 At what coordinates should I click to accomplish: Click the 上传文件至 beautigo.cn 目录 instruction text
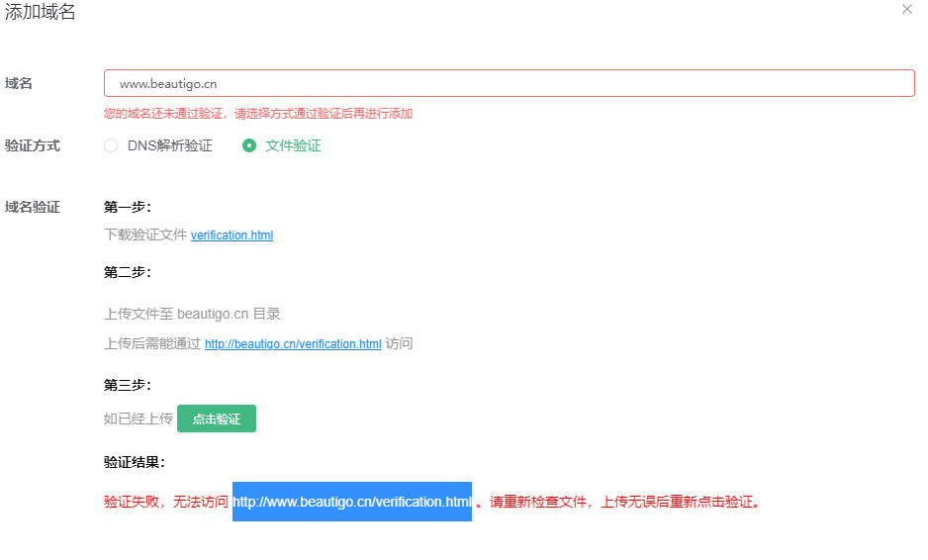192,314
